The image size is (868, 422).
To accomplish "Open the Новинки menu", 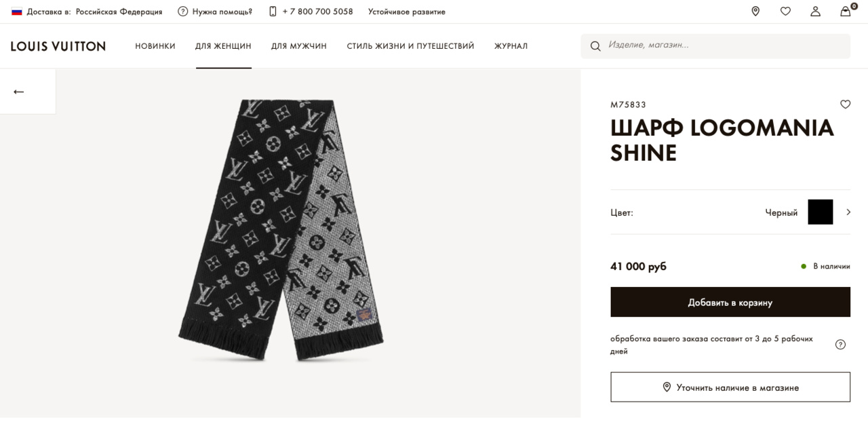I will [155, 46].
